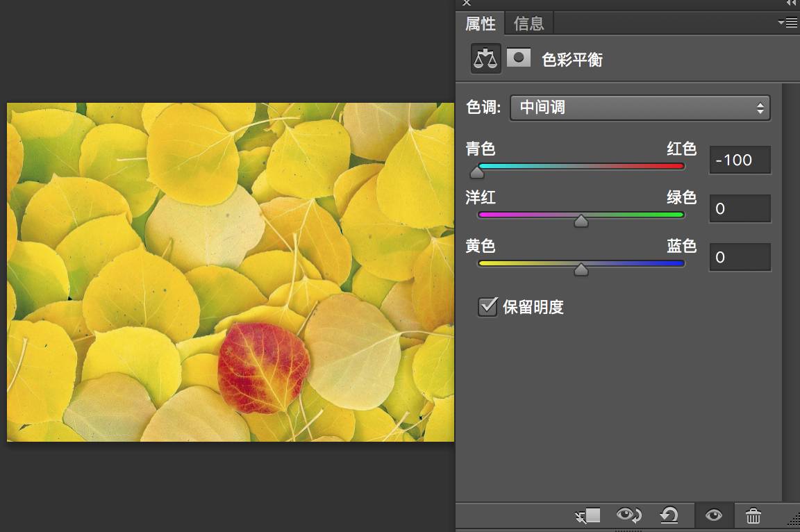
Task: Click the yellow-blue slider handle
Action: point(581,269)
